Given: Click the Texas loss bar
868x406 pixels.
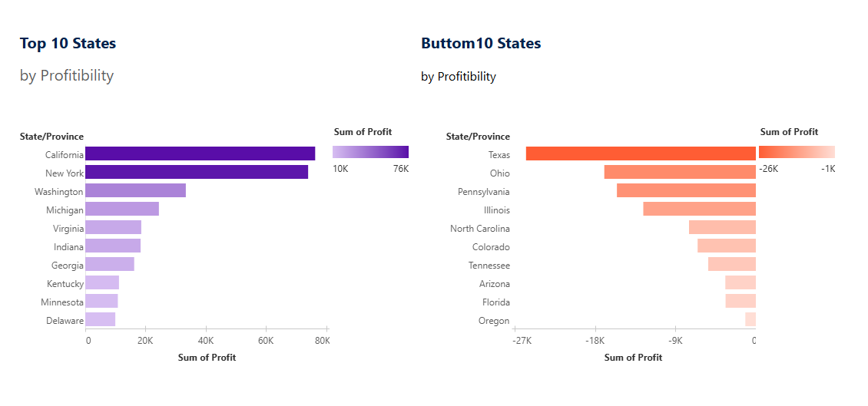Looking at the screenshot, I should click(641, 153).
